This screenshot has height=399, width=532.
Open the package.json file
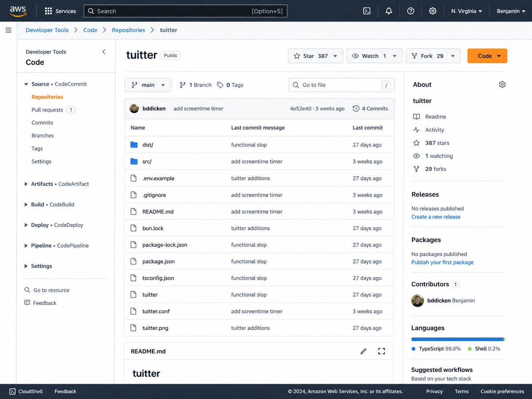pyautogui.click(x=158, y=261)
